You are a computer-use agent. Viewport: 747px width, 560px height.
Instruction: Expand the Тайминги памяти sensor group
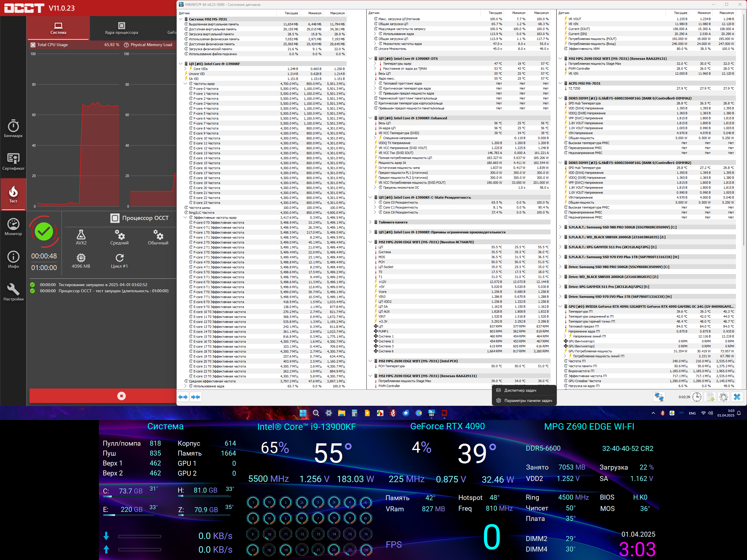371,222
